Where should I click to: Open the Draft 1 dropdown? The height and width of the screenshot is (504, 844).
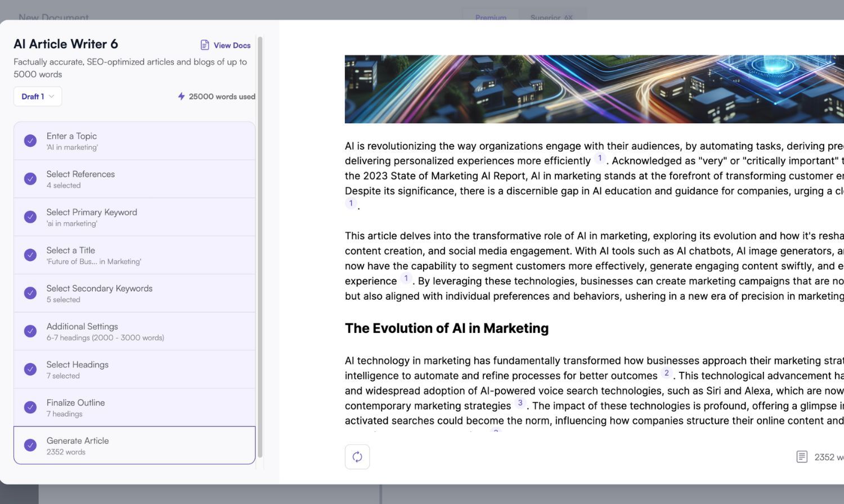pyautogui.click(x=38, y=96)
